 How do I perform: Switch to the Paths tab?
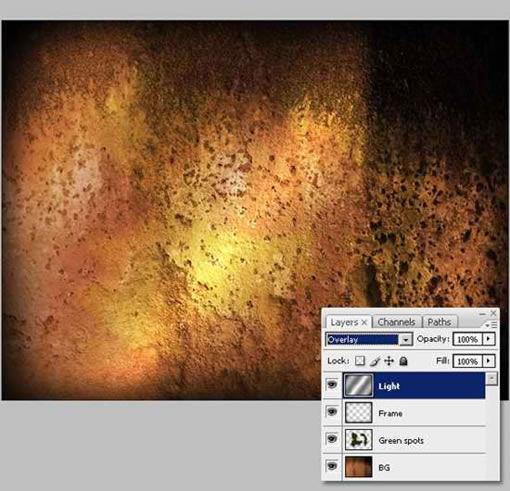point(439,322)
